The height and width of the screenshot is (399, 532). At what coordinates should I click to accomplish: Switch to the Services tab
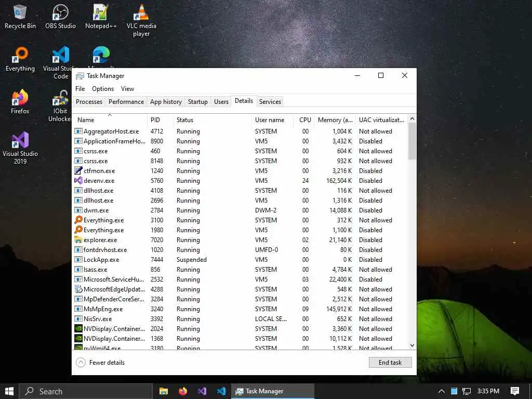[x=270, y=101]
